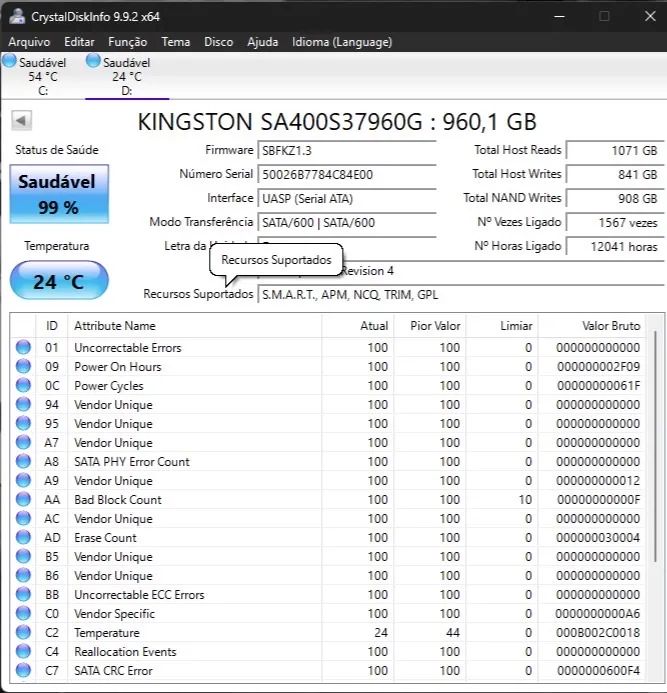Select the D: drive health status orb
This screenshot has height=693, width=667.
tap(93, 61)
